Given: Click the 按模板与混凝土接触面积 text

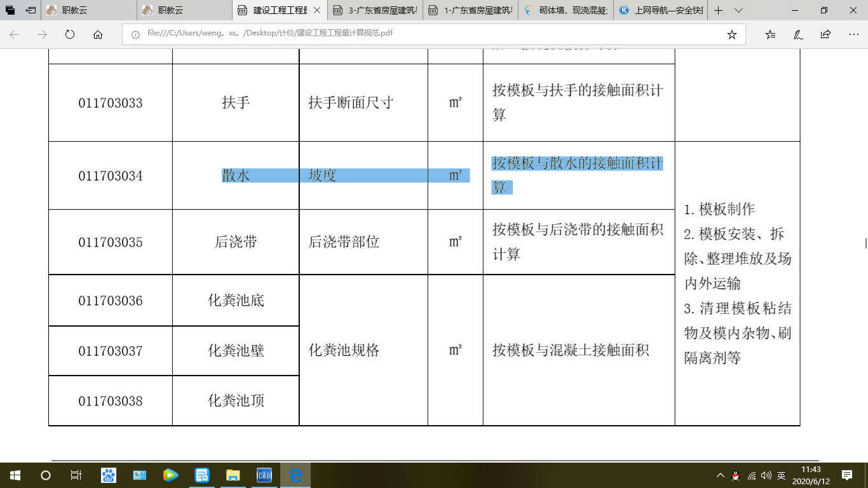Looking at the screenshot, I should point(571,350).
